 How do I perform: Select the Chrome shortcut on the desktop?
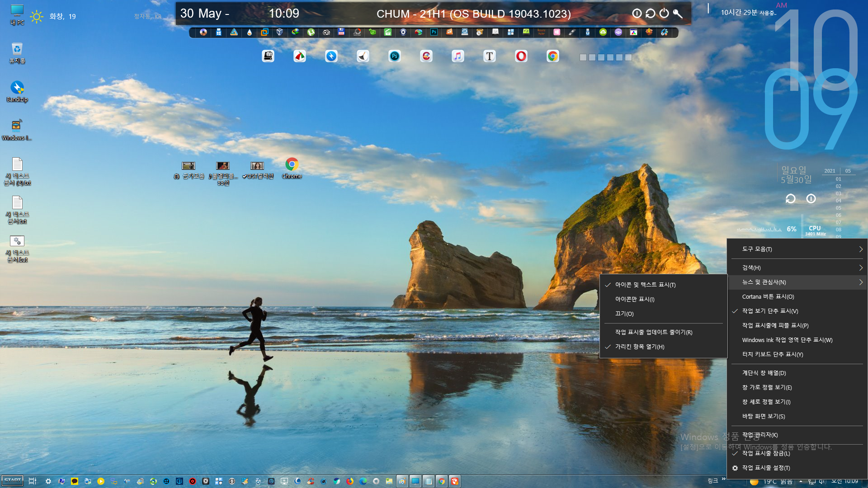pos(292,169)
